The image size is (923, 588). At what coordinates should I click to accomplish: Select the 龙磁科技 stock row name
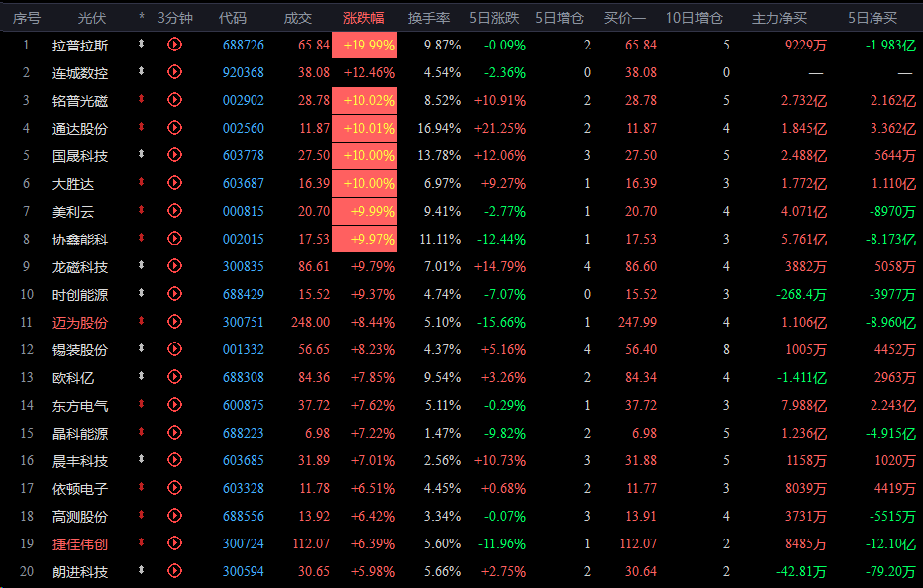[80, 266]
